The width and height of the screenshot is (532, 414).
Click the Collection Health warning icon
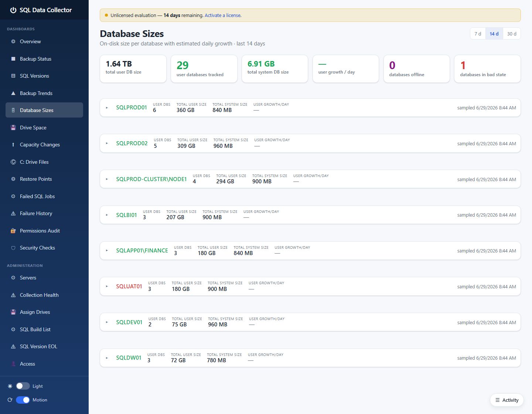pos(13,295)
